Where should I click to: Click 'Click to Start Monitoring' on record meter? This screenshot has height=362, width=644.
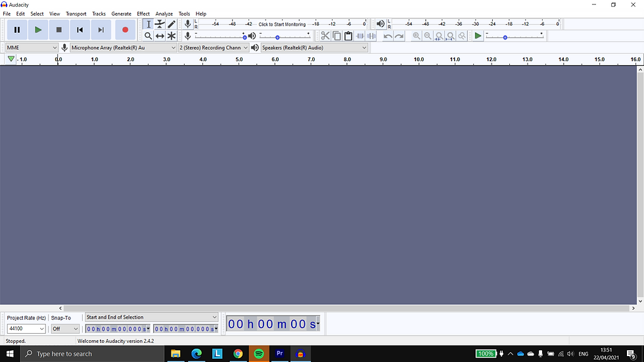282,24
